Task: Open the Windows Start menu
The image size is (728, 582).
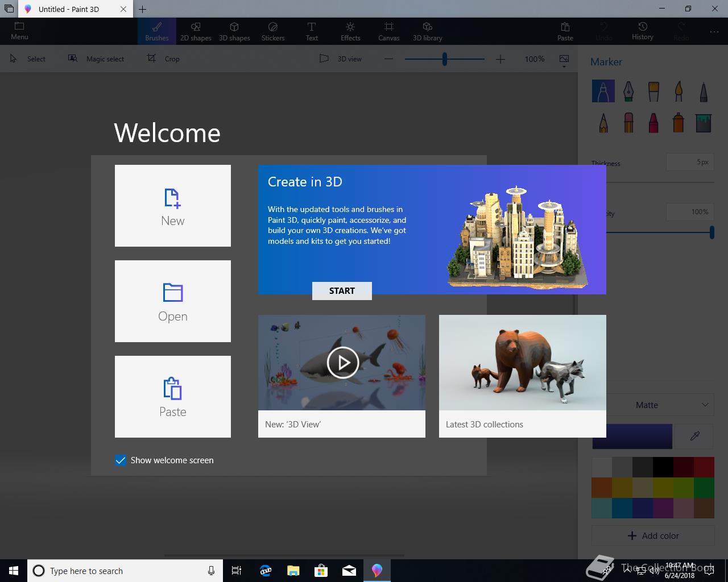Action: pos(14,571)
